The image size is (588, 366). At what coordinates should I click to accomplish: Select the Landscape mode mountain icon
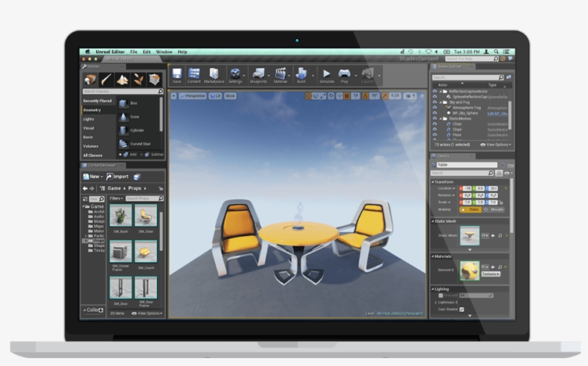tap(122, 79)
